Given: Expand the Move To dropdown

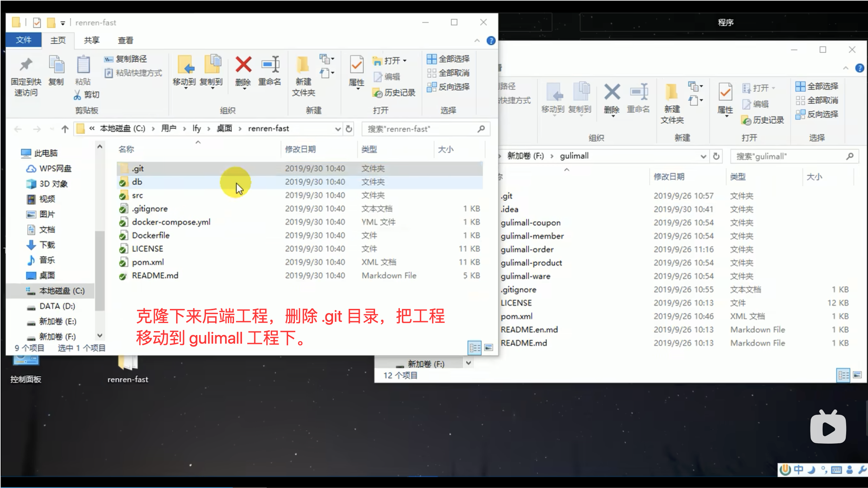Looking at the screenshot, I should tap(185, 88).
